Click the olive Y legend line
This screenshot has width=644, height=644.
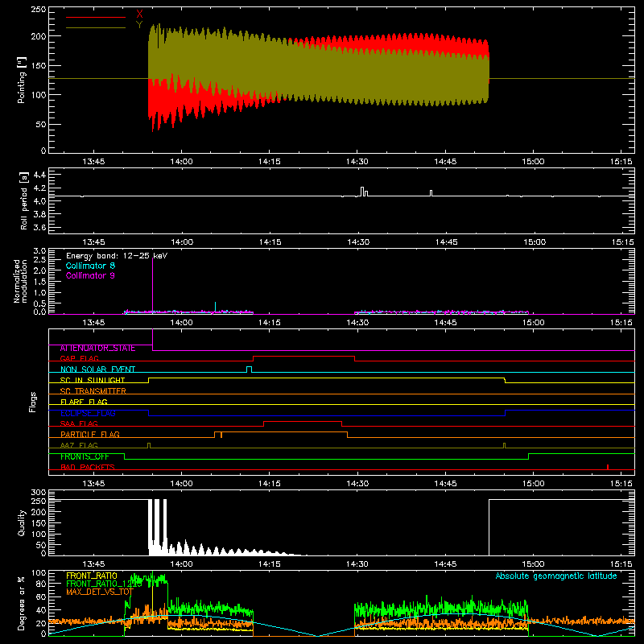tap(96, 27)
